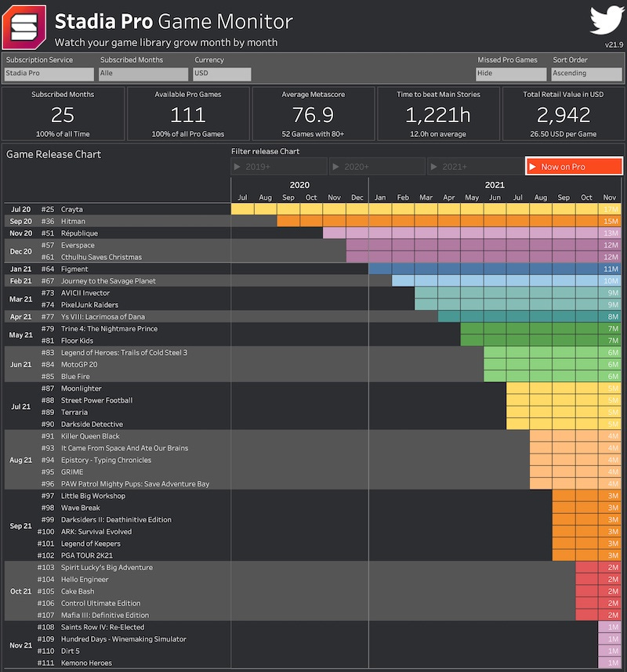Select the 2021+ release chart filter
Screen dimensions: 627x672
tap(475, 166)
